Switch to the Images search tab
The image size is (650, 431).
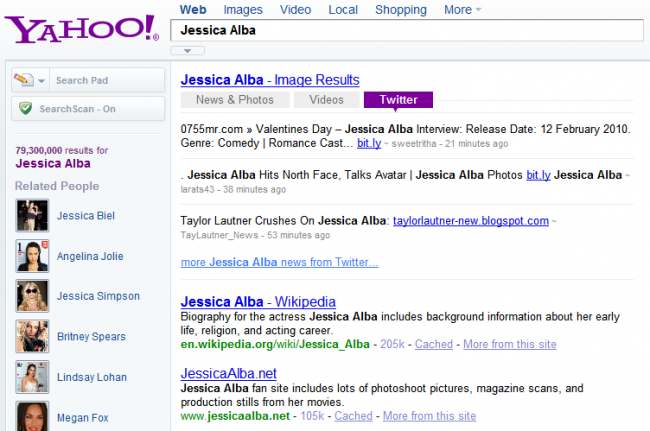pyautogui.click(x=243, y=10)
